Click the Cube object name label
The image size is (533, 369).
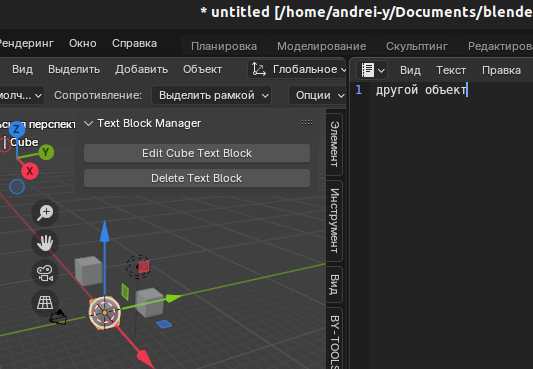24,142
